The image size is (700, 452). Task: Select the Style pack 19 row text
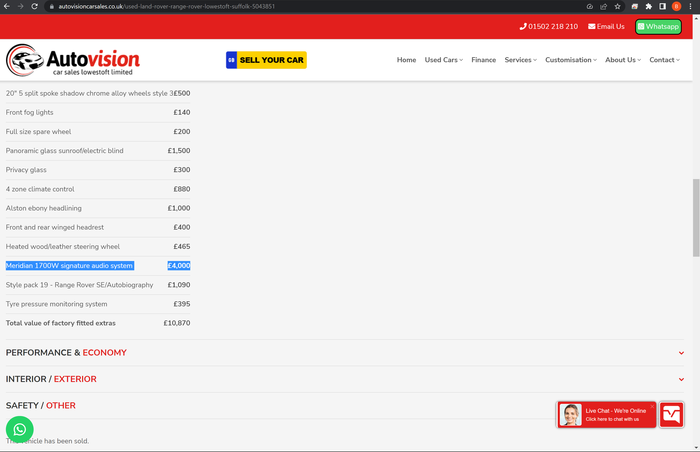tap(79, 285)
